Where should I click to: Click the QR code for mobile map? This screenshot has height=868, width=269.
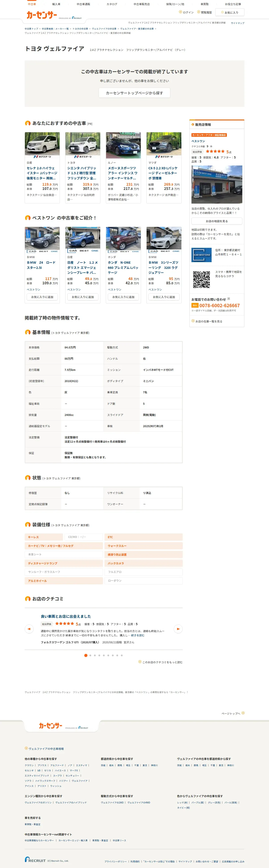click(201, 279)
